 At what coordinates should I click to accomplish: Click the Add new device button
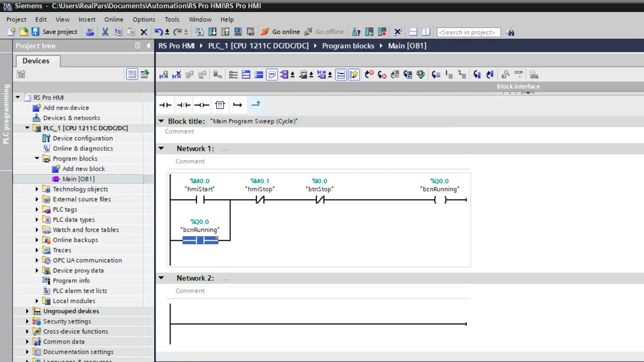(66, 107)
